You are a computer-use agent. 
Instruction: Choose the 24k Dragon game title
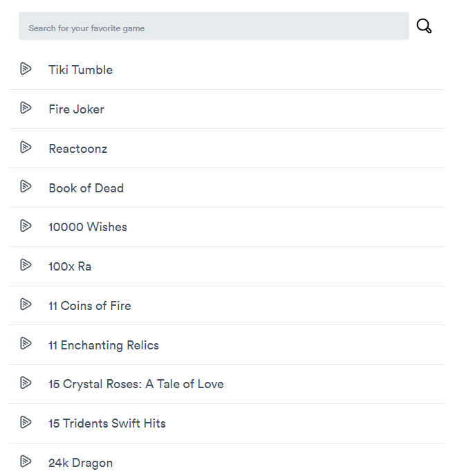(x=80, y=463)
